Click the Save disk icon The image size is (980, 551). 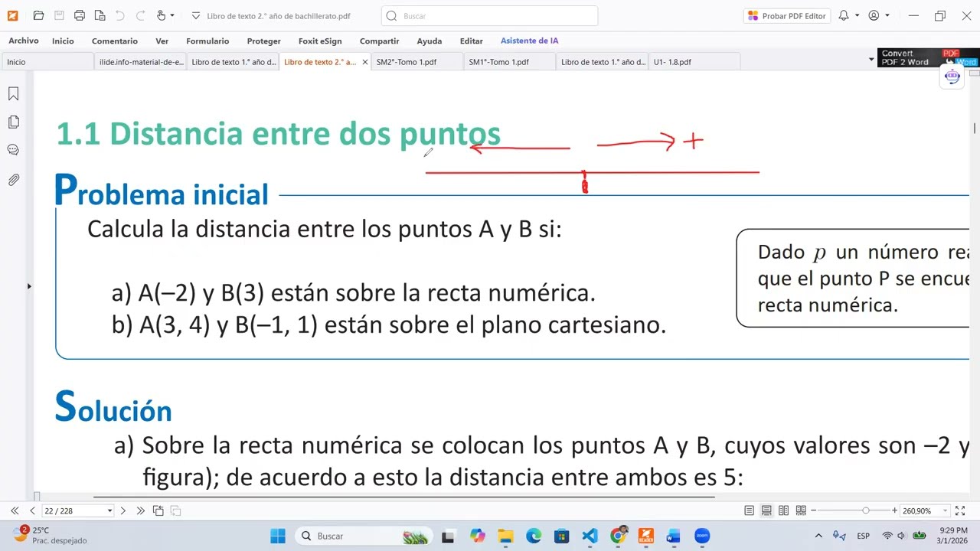pyautogui.click(x=59, y=15)
